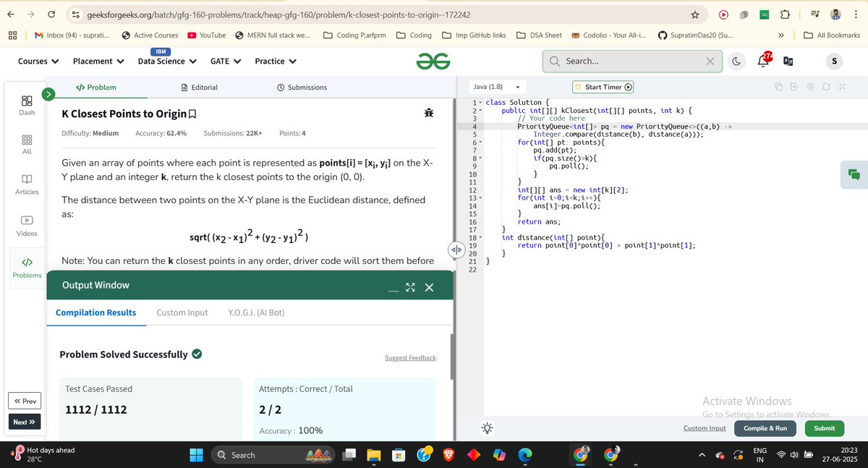868x468 pixels.
Task: Click the Compile & Run button
Action: 765,428
